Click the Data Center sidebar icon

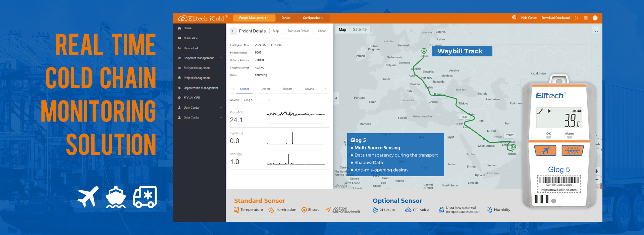(x=179, y=117)
